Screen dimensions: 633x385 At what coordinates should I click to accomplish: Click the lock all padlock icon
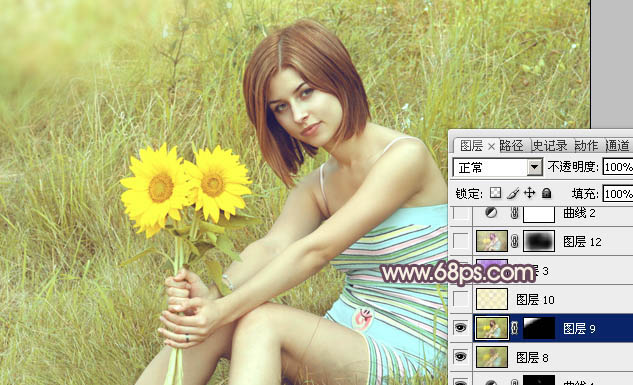pos(547,193)
